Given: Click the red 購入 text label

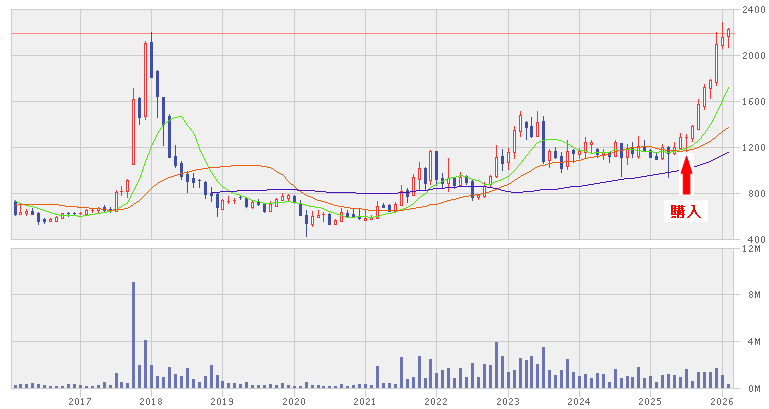Looking at the screenshot, I should [x=685, y=211].
